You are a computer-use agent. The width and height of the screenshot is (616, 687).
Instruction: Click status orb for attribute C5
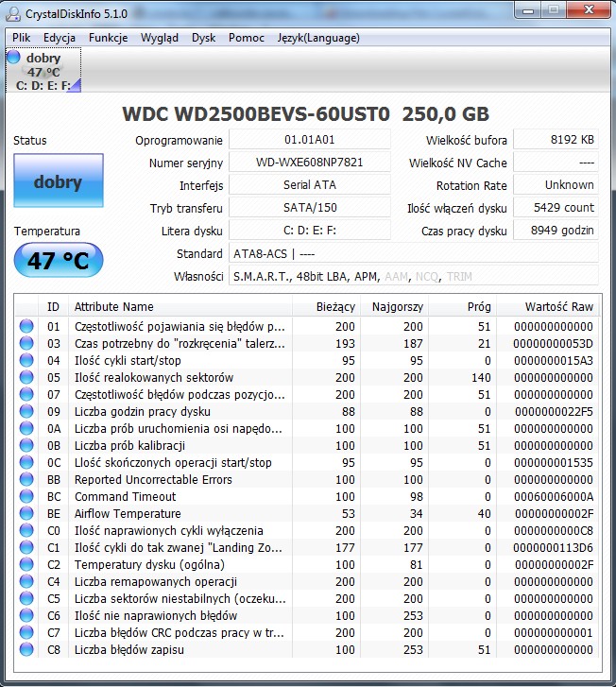26,598
